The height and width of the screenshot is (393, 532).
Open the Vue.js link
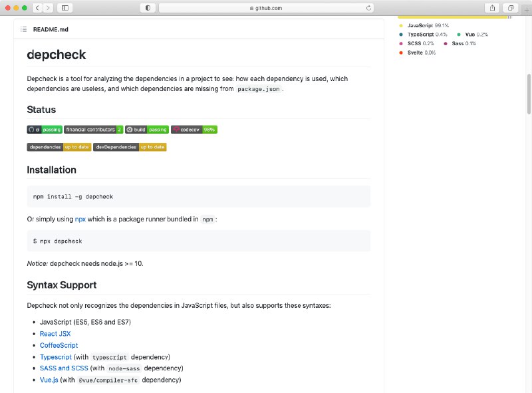tap(49, 380)
